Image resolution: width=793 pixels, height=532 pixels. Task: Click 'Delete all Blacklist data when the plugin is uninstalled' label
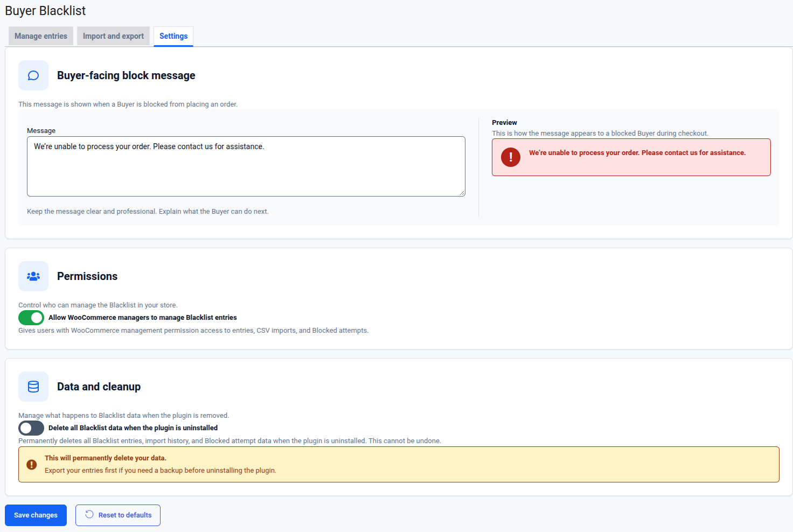tap(133, 428)
